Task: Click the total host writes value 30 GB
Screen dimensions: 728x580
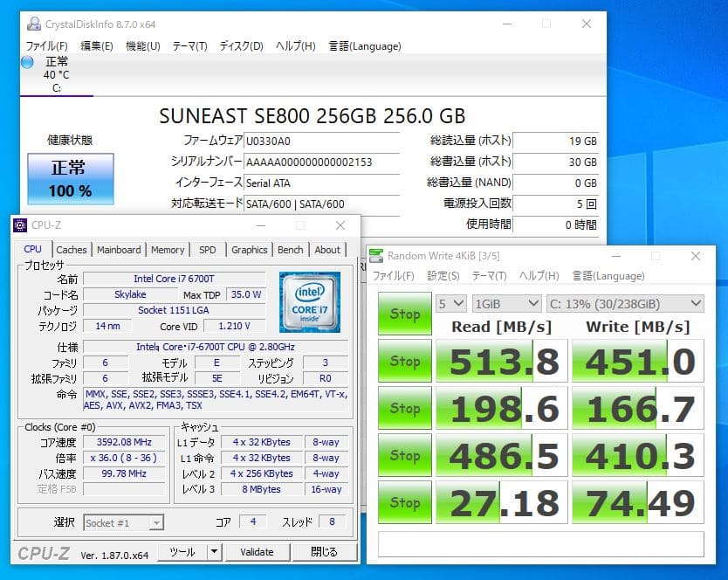Action: pyautogui.click(x=556, y=162)
